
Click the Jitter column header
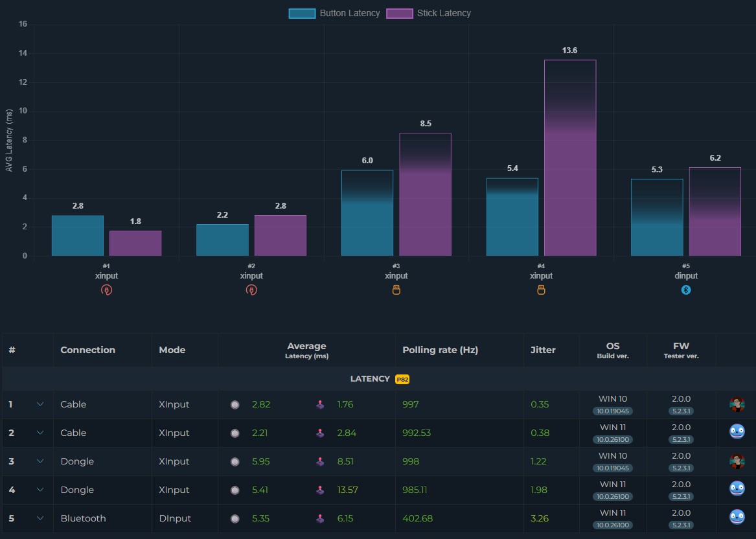[543, 350]
